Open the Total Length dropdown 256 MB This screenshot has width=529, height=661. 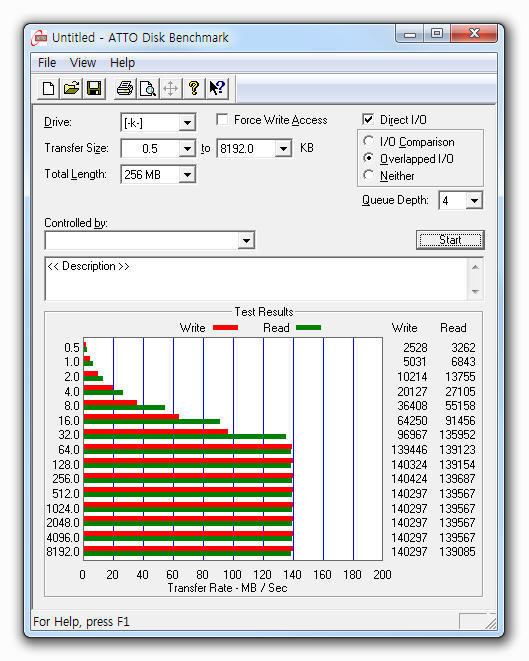click(x=187, y=174)
